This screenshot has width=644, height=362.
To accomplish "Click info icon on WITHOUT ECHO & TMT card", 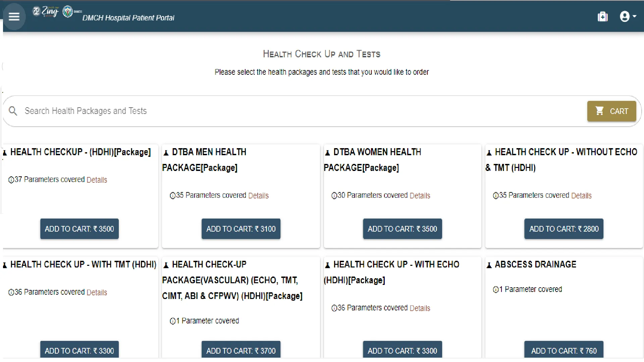I will coord(496,196).
